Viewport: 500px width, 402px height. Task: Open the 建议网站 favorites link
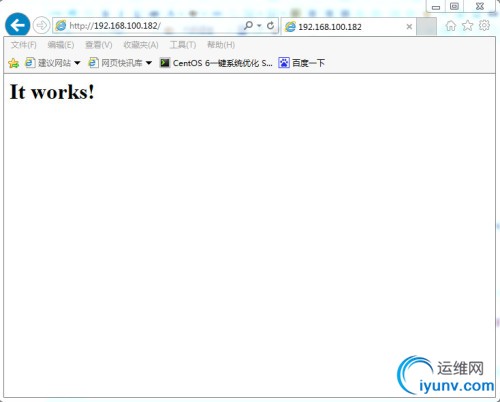48,63
